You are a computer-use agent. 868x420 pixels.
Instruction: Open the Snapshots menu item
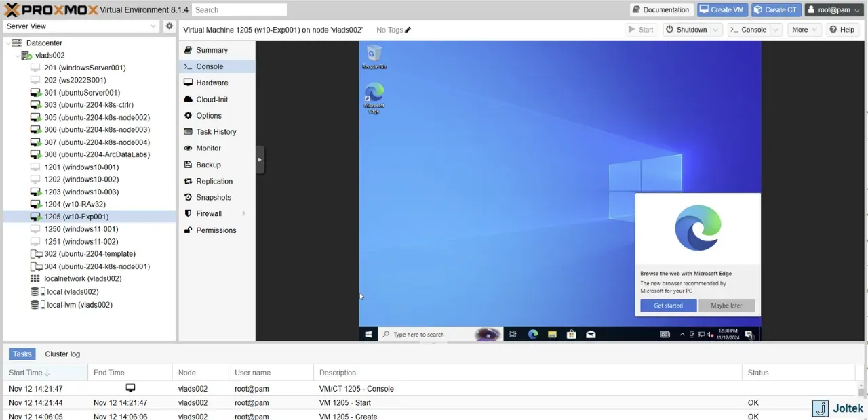tap(214, 197)
